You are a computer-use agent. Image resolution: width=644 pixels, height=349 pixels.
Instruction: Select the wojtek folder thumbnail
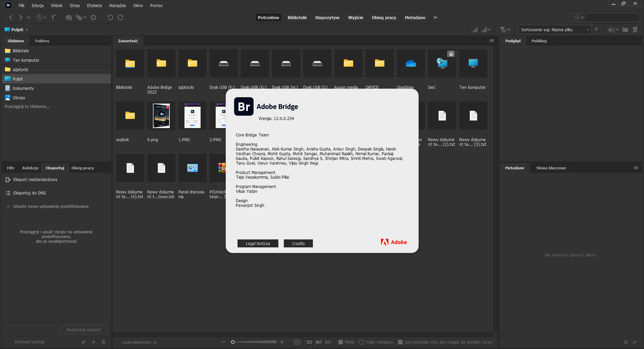pyautogui.click(x=130, y=116)
